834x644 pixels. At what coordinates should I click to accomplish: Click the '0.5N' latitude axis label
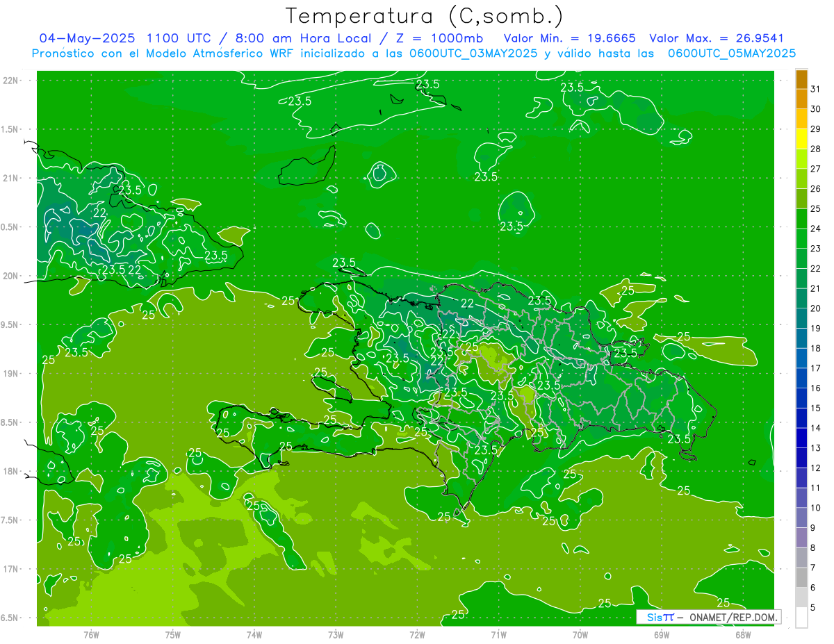tap(10, 227)
